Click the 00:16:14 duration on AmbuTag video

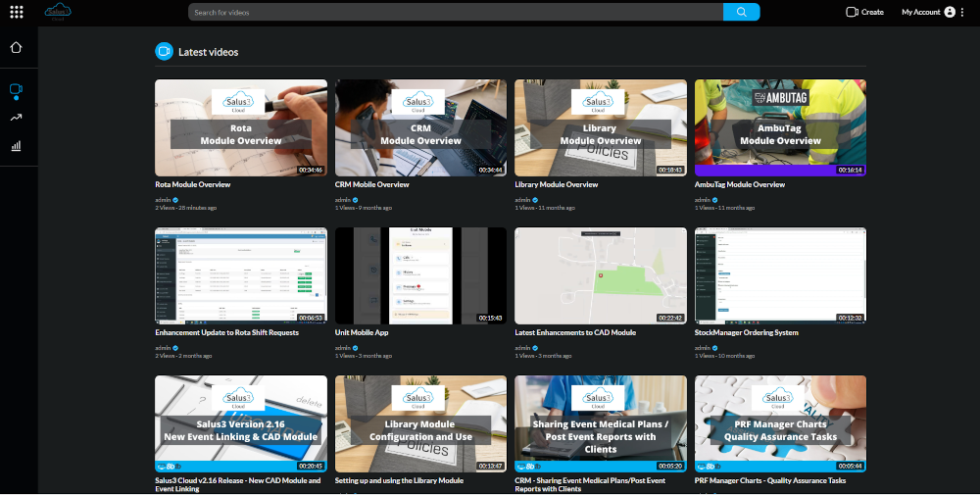tap(850, 170)
